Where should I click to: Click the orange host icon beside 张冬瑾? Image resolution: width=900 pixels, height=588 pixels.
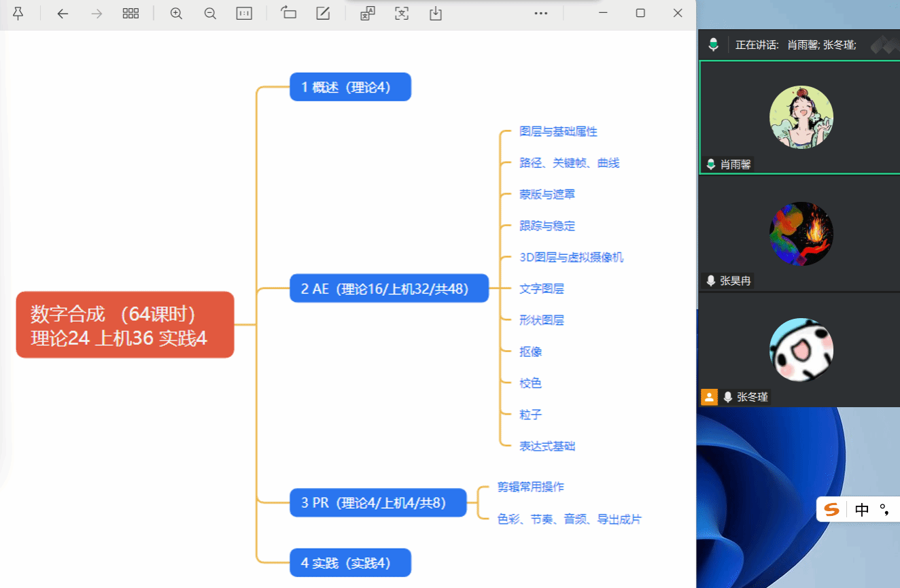point(709,397)
